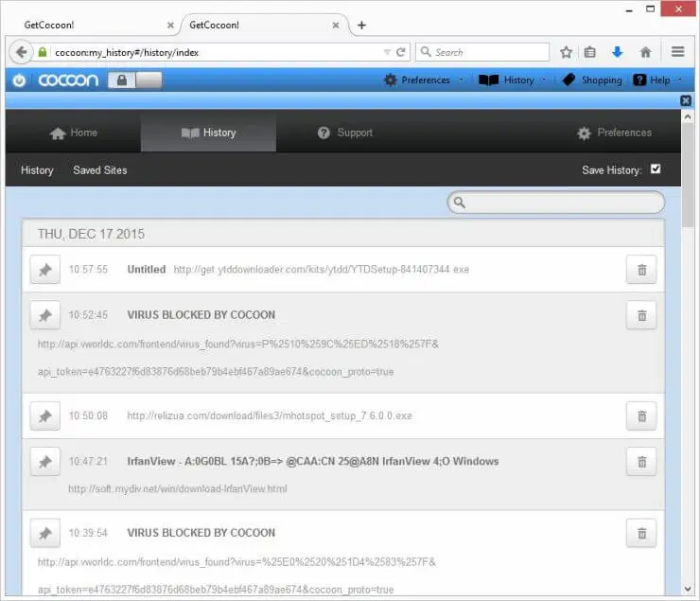Open the IrfanView page title link

tap(313, 461)
